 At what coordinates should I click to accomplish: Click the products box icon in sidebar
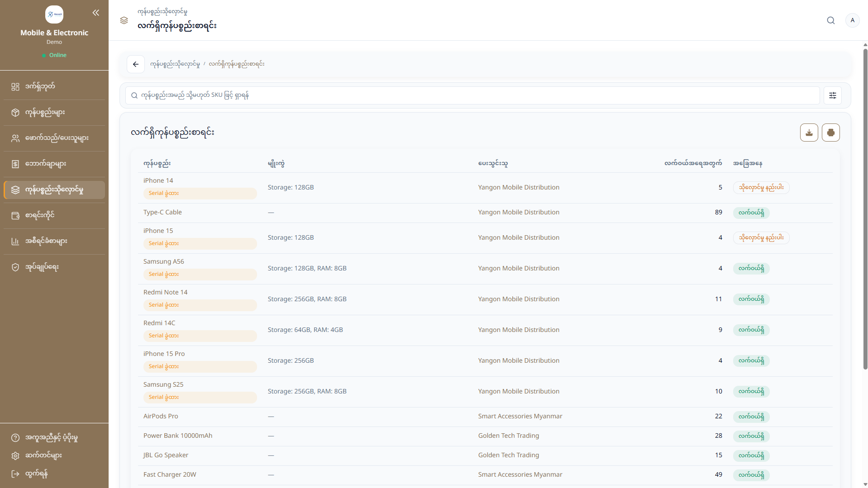[15, 112]
